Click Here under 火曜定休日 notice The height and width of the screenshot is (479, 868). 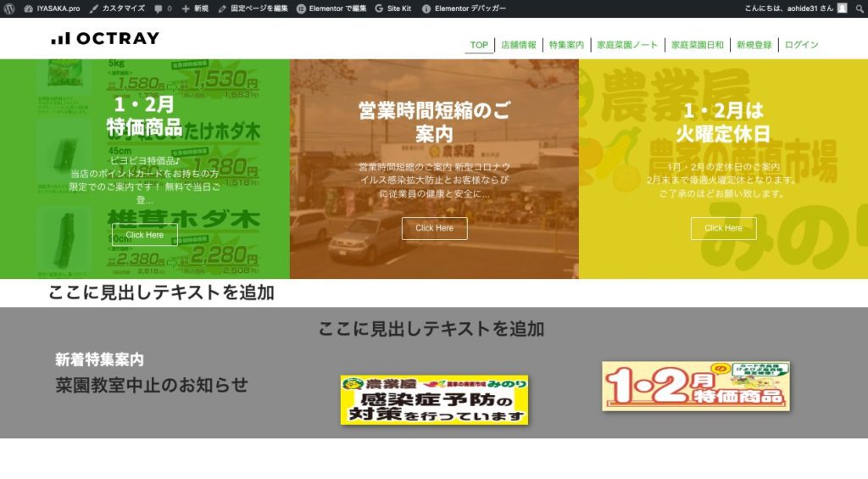(723, 228)
